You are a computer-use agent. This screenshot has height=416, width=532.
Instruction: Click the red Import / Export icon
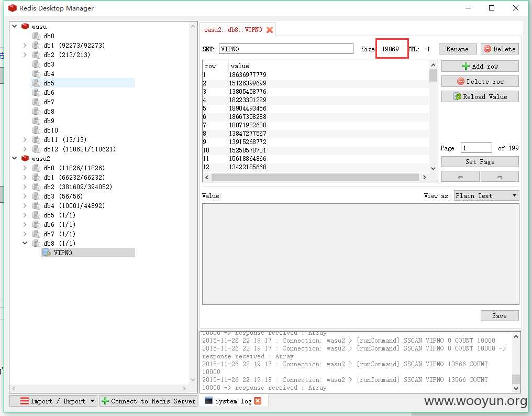(25, 401)
